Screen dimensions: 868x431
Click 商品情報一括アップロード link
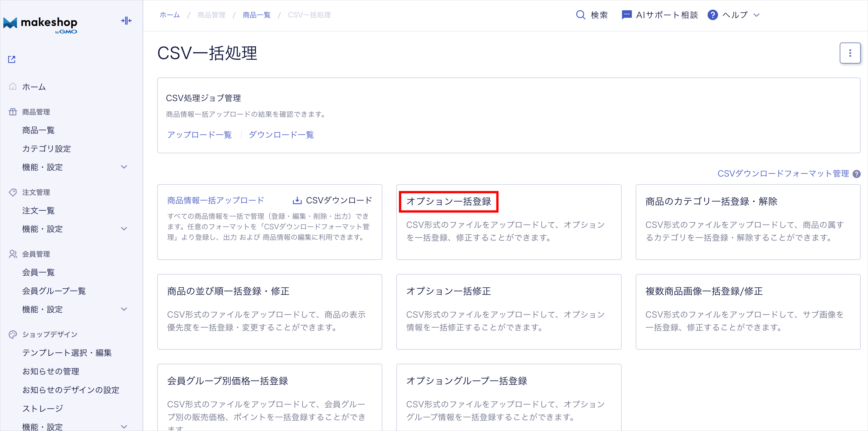(x=216, y=200)
